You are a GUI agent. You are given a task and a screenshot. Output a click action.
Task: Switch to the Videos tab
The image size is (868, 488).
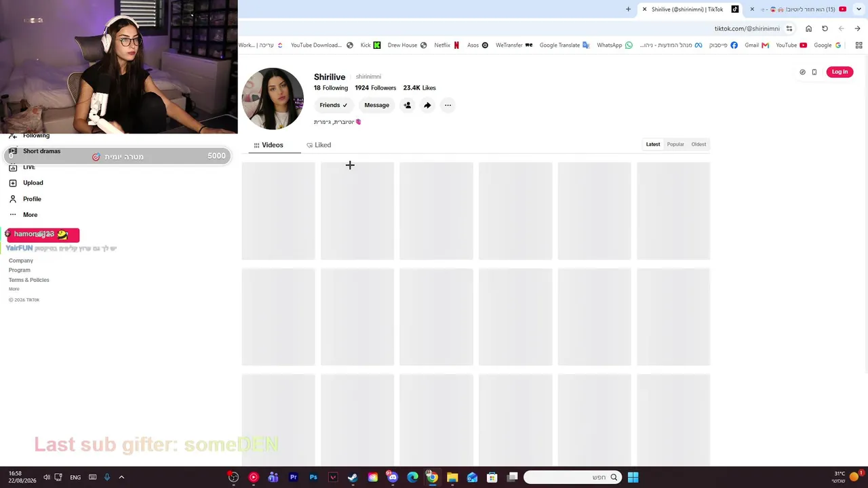(269, 145)
